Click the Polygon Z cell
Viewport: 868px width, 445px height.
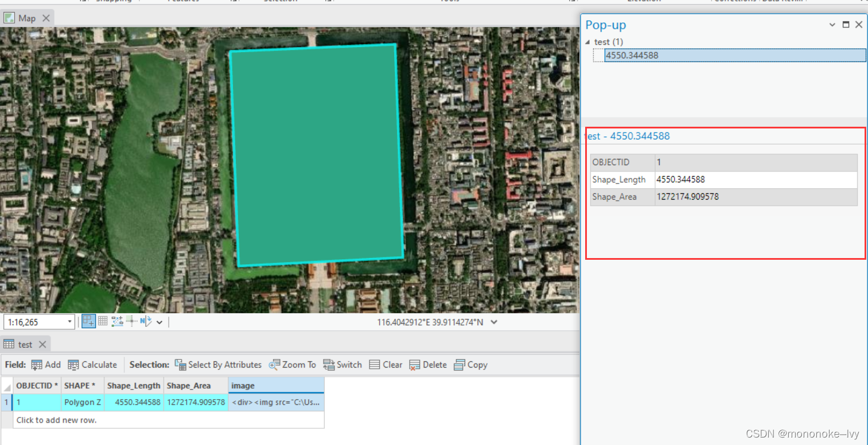83,403
